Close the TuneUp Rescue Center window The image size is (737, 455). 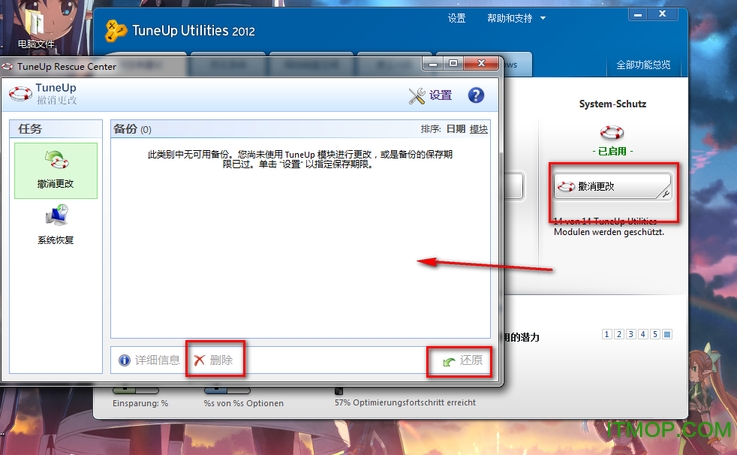(x=481, y=63)
